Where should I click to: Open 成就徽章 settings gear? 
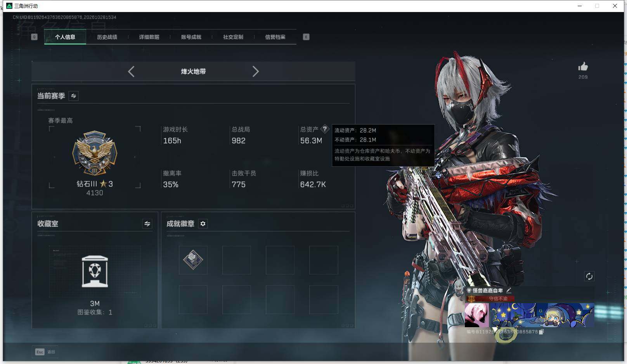coord(203,224)
